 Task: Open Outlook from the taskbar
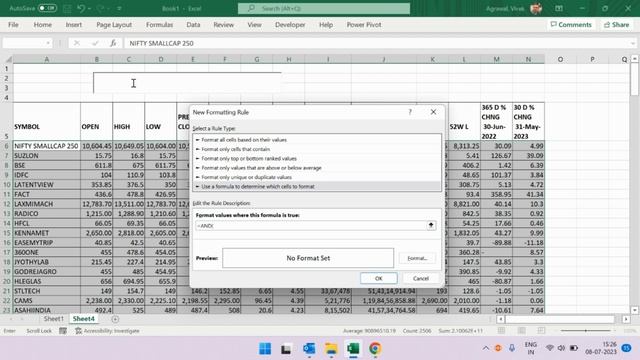[x=309, y=349]
